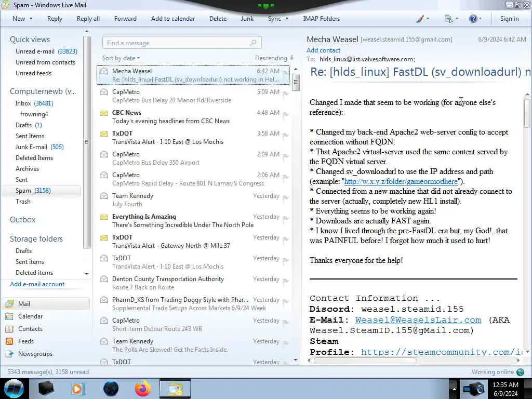Flag the Everything Is Amazing message
The image size is (532, 399).
coord(286,219)
